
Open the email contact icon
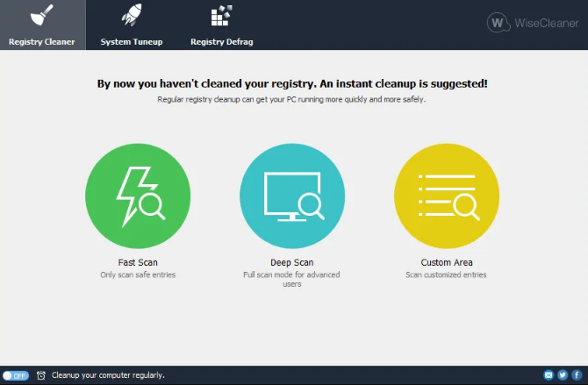tap(549, 374)
